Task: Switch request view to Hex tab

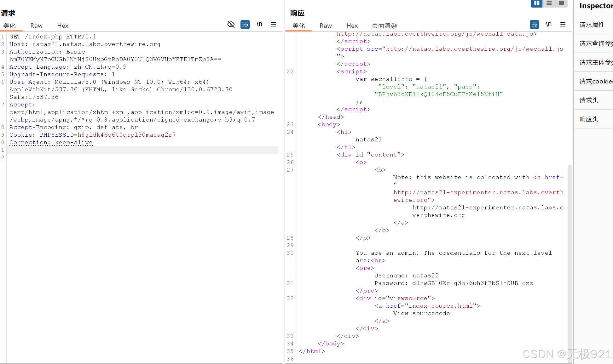Action: (63, 26)
